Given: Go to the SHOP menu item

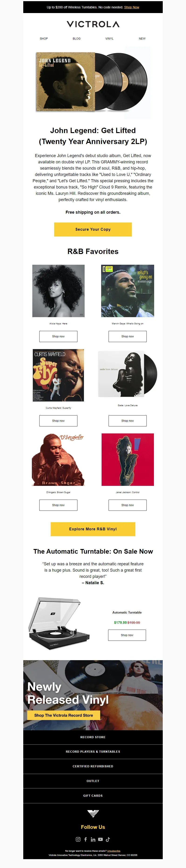Looking at the screenshot, I should coord(44,38).
